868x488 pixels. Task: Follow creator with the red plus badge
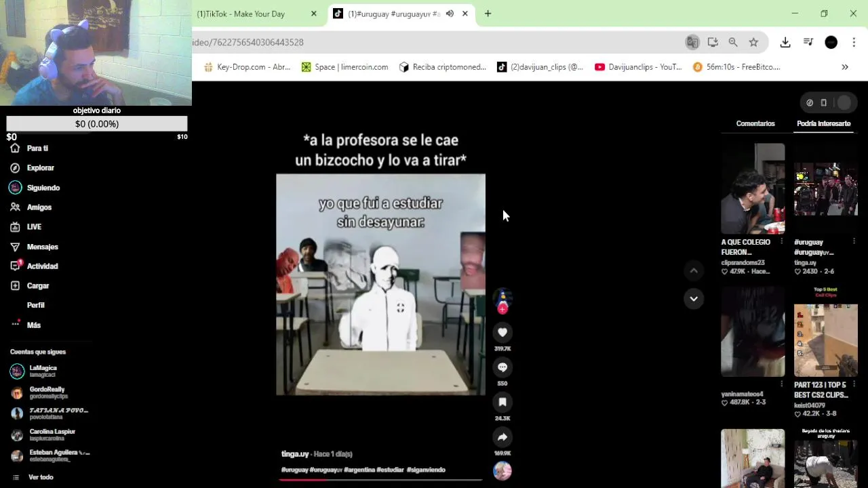[502, 309]
